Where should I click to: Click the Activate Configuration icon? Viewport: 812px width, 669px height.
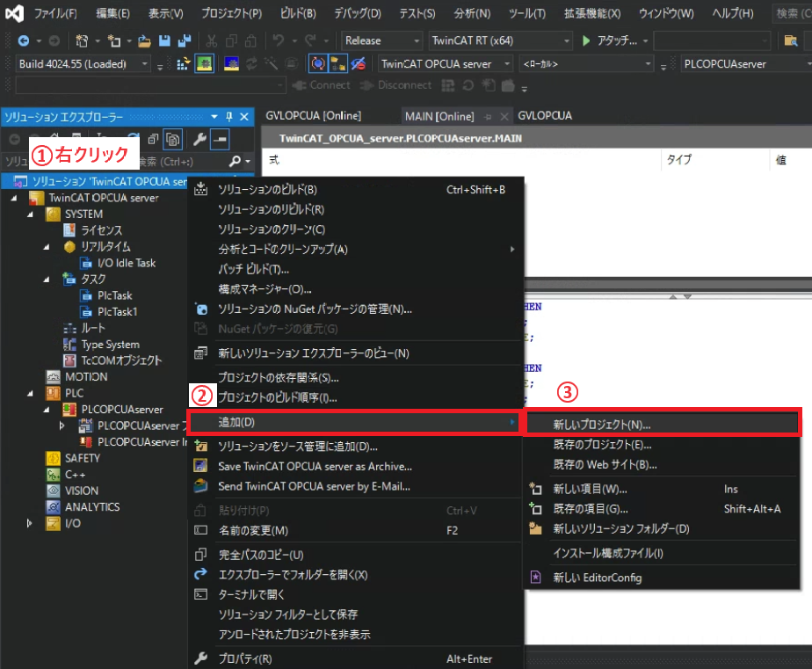(x=182, y=64)
